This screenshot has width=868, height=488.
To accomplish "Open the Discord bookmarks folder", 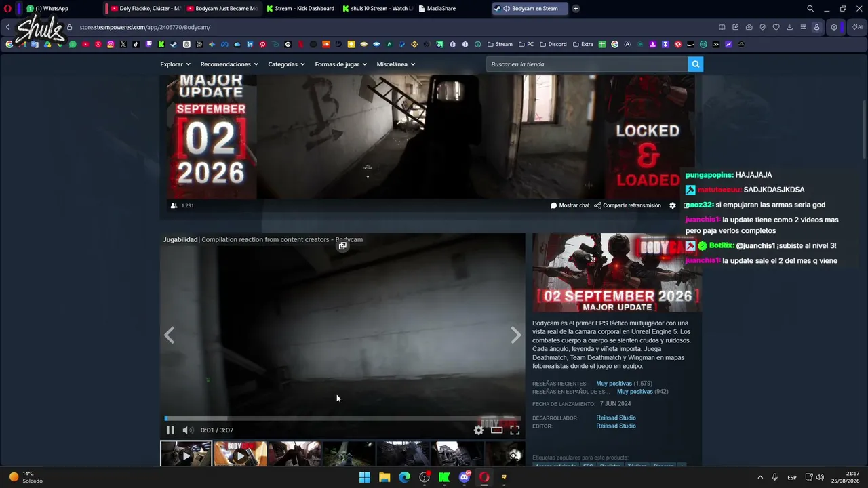I will [x=553, y=44].
